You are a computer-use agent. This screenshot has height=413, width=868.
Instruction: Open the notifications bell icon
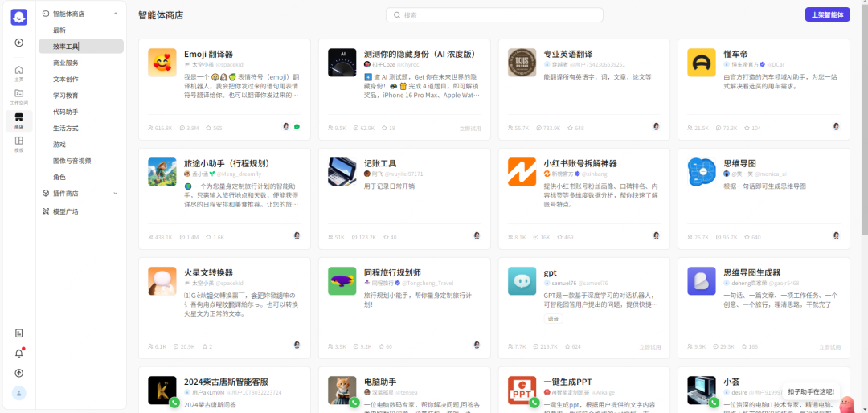point(18,354)
